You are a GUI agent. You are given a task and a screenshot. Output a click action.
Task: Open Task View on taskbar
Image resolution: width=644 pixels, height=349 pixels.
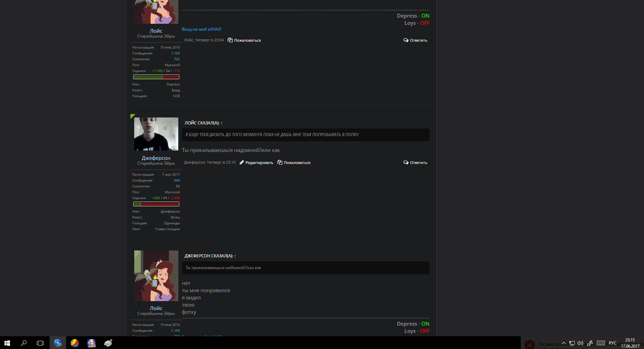tap(40, 343)
